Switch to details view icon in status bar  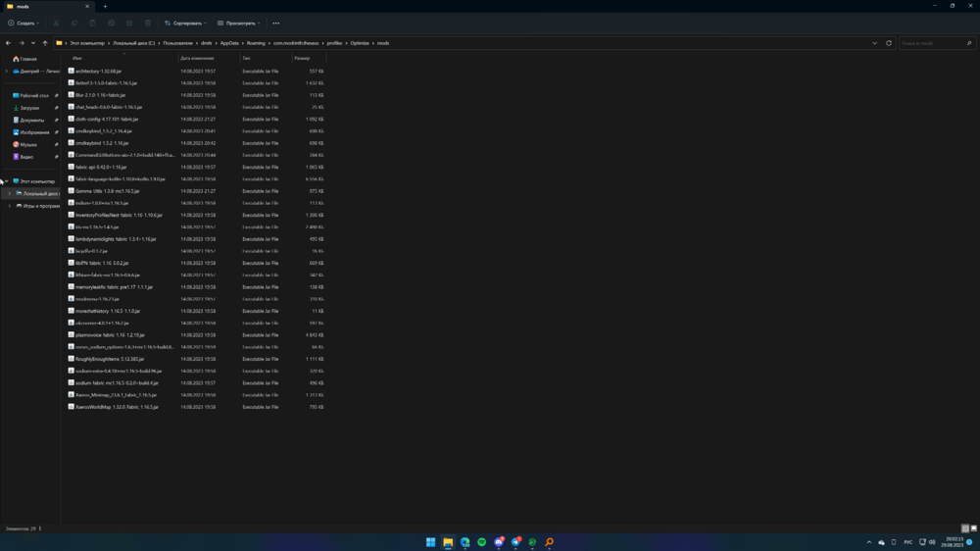coord(965,528)
